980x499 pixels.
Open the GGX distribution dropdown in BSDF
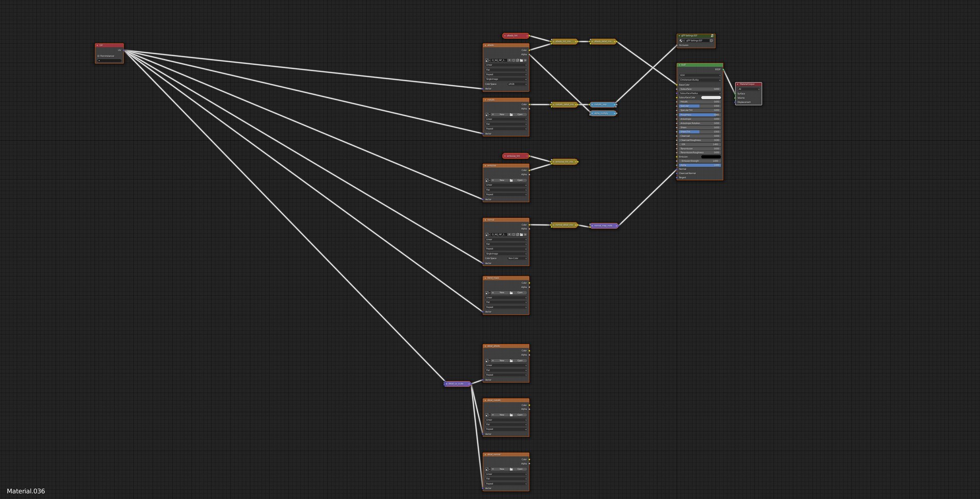(700, 75)
